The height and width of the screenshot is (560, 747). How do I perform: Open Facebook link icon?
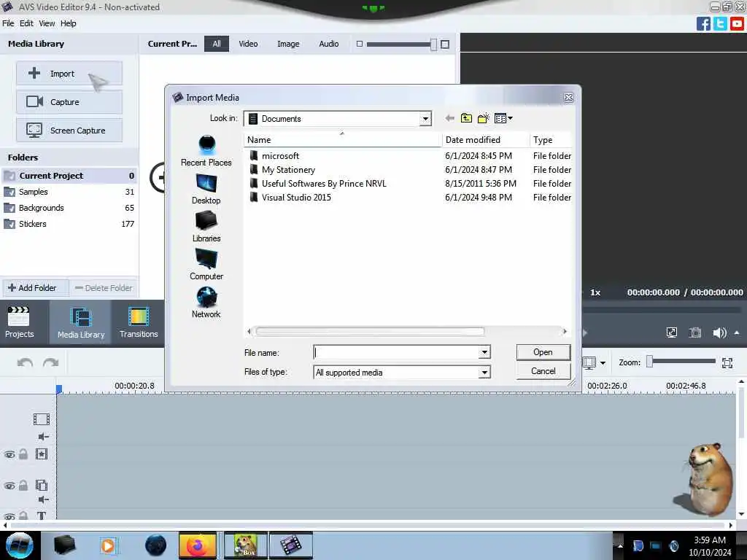703,23
